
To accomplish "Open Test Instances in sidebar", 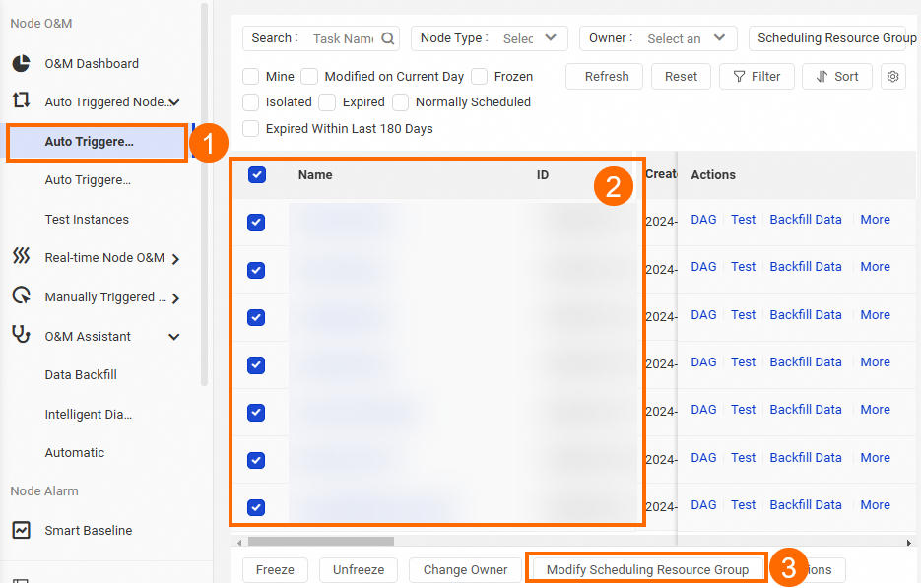I will pos(87,219).
